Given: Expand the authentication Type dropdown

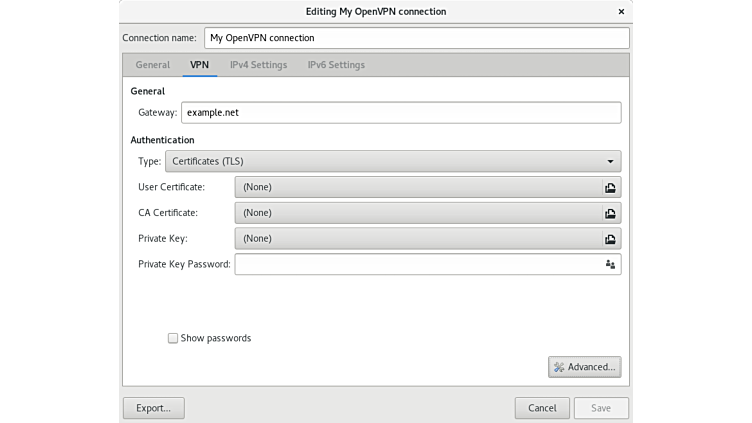Looking at the screenshot, I should pos(392,161).
